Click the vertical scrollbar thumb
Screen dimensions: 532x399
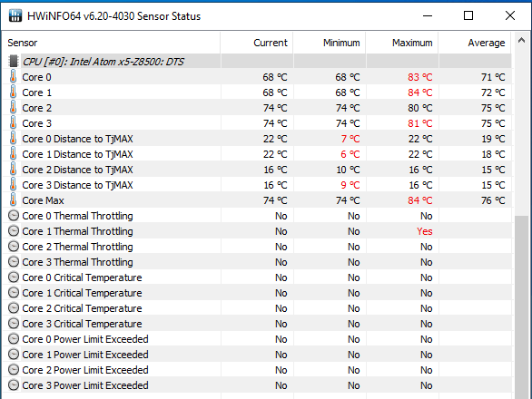(521, 307)
